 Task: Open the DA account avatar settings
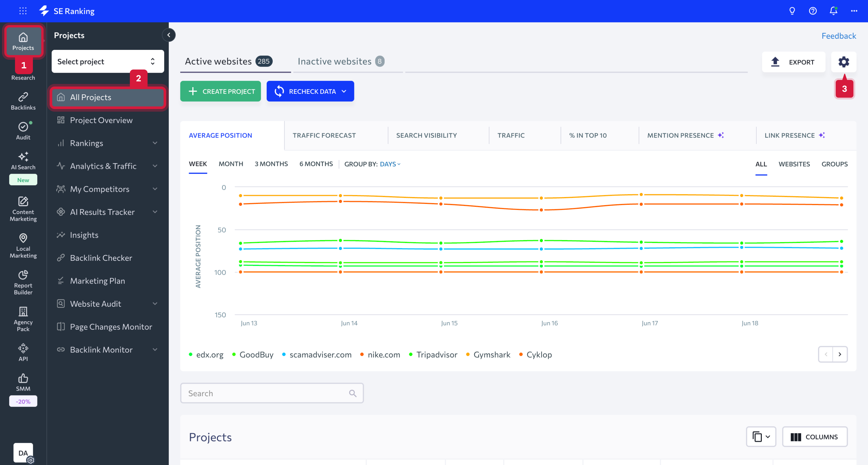pyautogui.click(x=23, y=453)
